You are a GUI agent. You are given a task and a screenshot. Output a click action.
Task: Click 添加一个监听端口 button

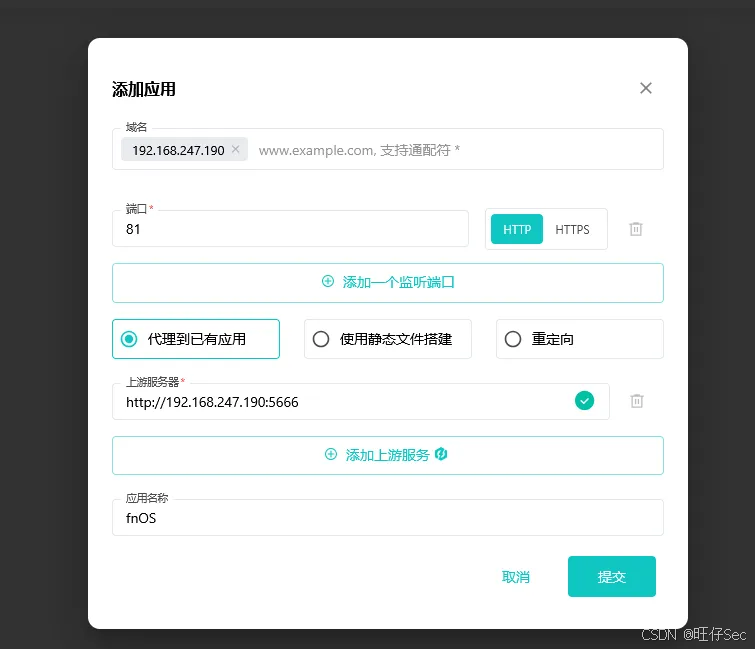coord(388,283)
